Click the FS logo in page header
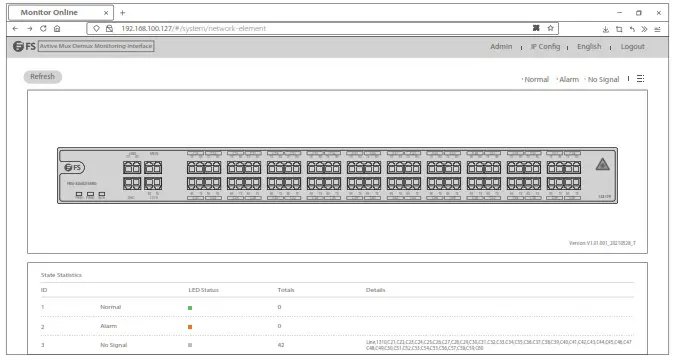This screenshot has width=674, height=361. [x=24, y=46]
